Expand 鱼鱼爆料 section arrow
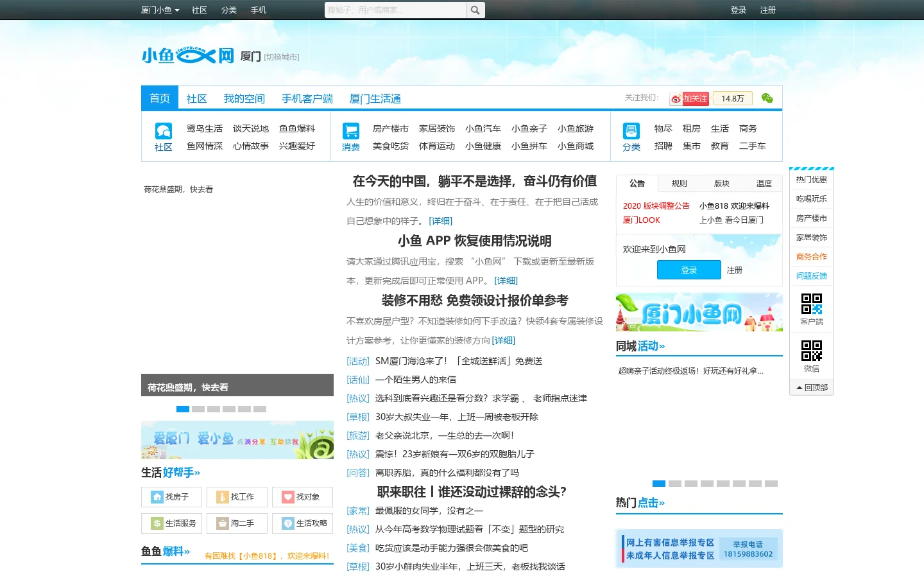This screenshot has height=578, width=924. pos(187,552)
